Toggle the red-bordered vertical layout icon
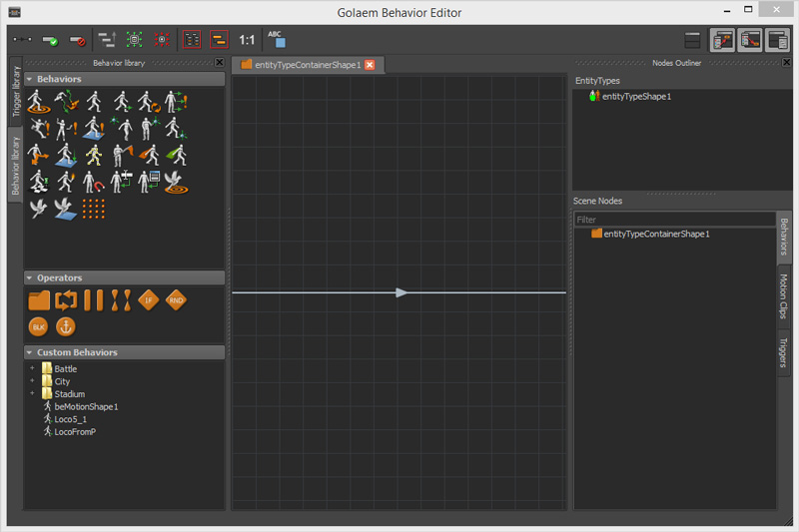 point(192,40)
